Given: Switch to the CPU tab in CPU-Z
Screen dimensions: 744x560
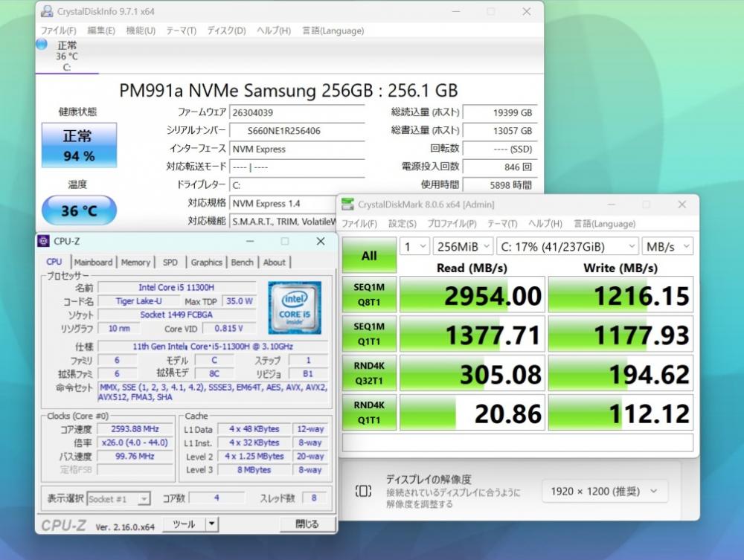Looking at the screenshot, I should [x=54, y=262].
